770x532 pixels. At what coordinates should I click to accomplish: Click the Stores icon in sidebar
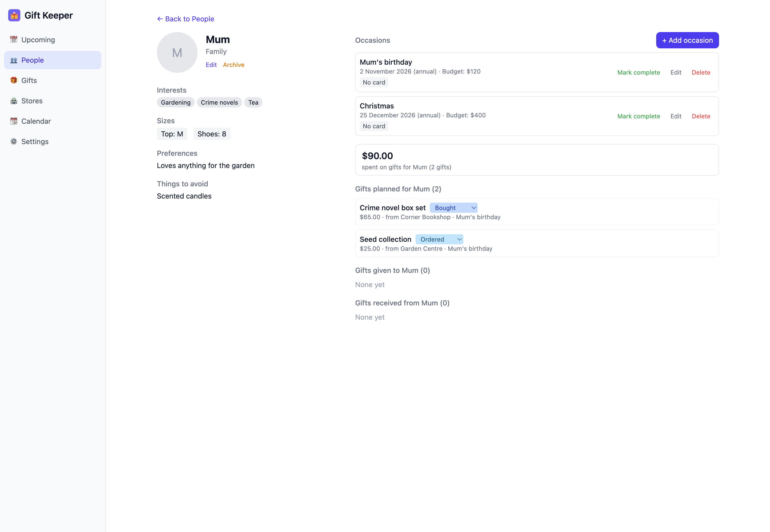point(14,101)
